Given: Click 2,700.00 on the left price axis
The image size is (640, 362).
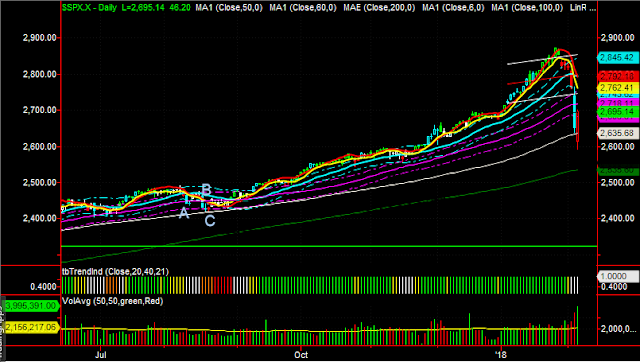Looking at the screenshot, I should (x=40, y=110).
